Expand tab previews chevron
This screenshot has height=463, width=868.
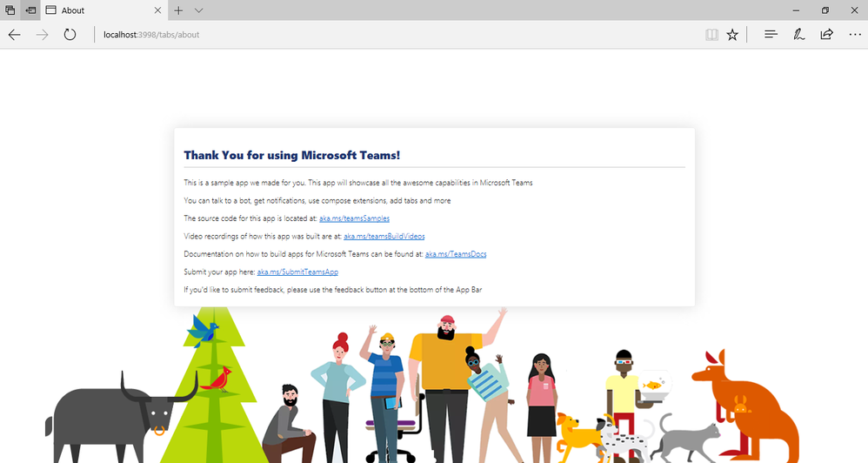tap(198, 10)
